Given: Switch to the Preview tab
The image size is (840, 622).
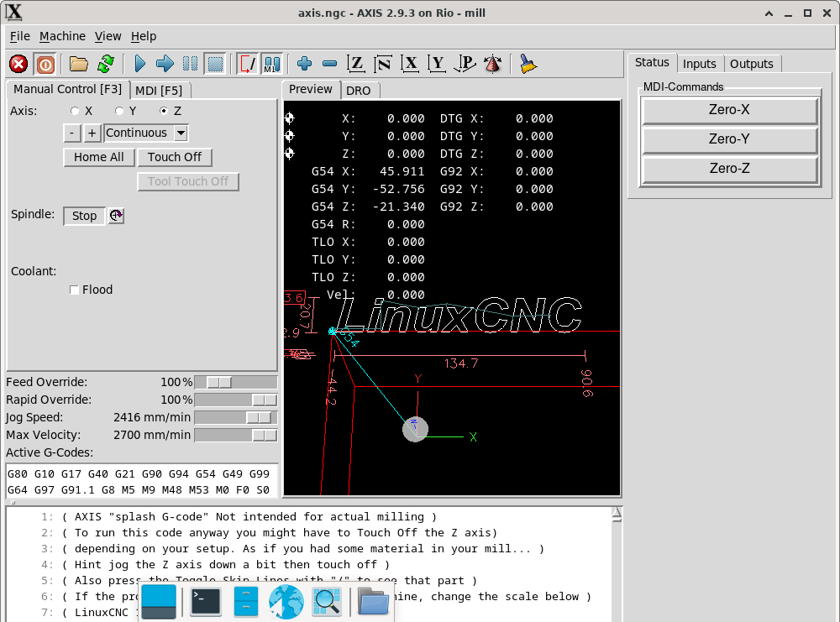Looking at the screenshot, I should [311, 89].
